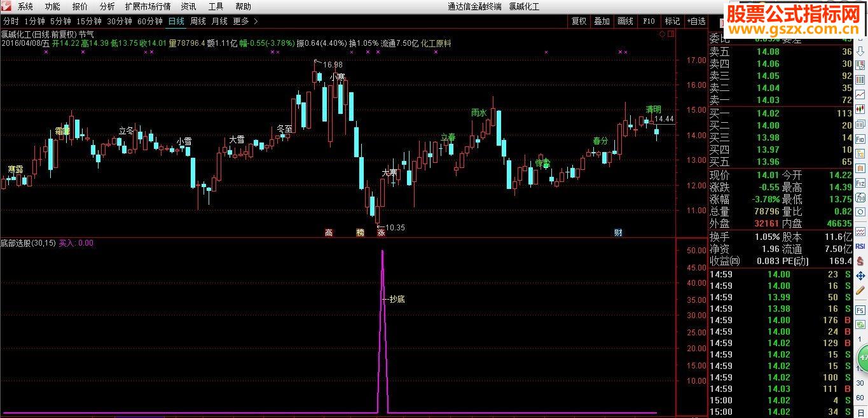This screenshot has width=868, height=418.
Task: Open the fx formula icon in sidebar
Action: [860, 197]
